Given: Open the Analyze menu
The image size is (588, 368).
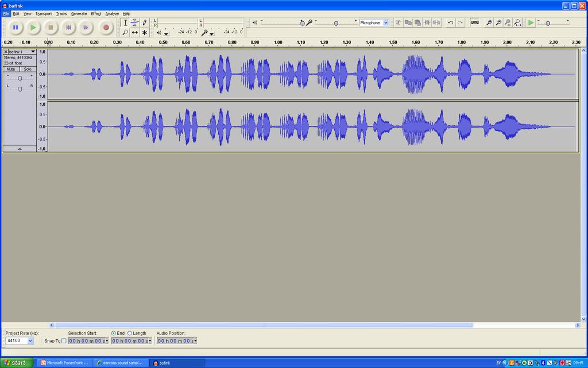Looking at the screenshot, I should [x=112, y=14].
